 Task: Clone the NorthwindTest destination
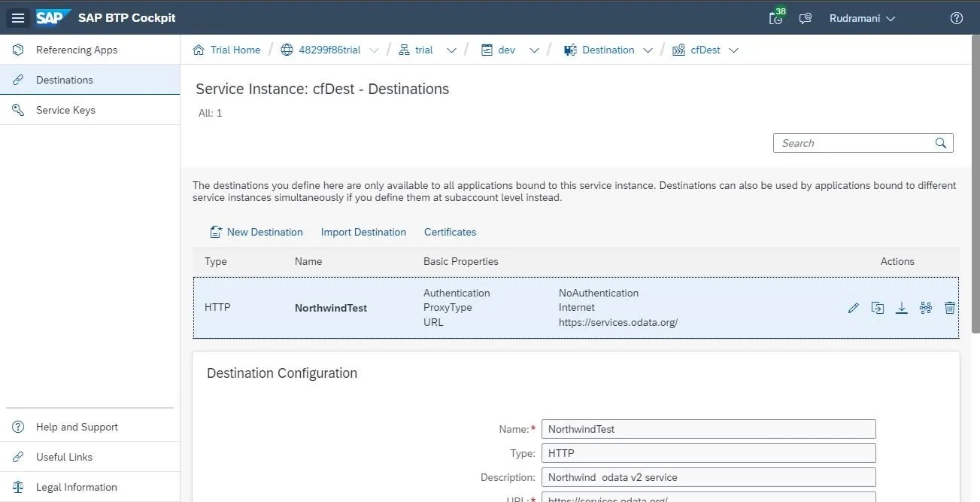coord(877,307)
